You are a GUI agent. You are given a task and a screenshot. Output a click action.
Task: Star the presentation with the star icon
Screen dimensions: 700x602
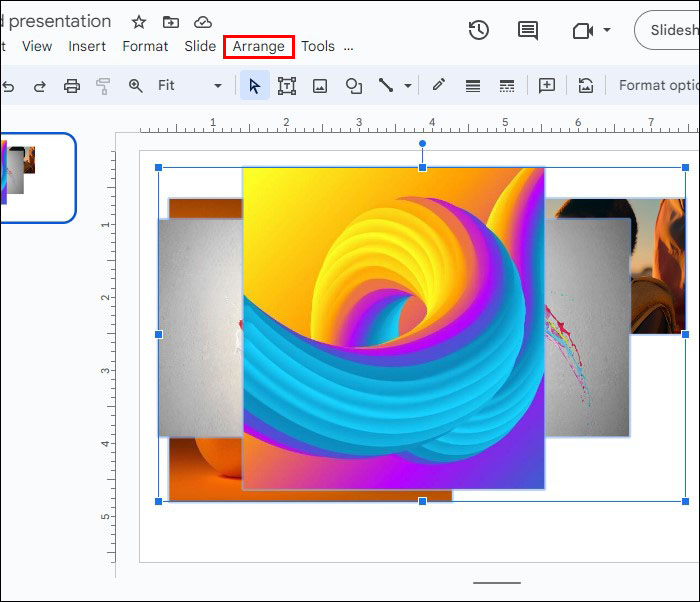(x=139, y=22)
